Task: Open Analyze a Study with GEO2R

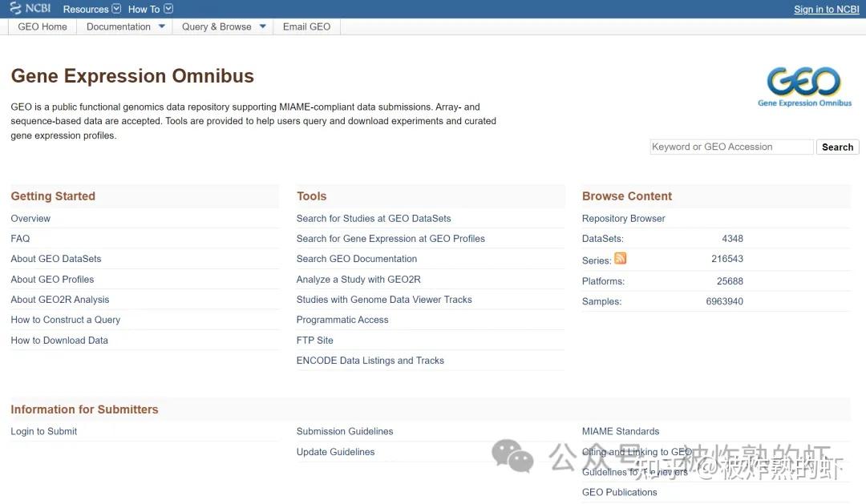Action: coord(358,279)
